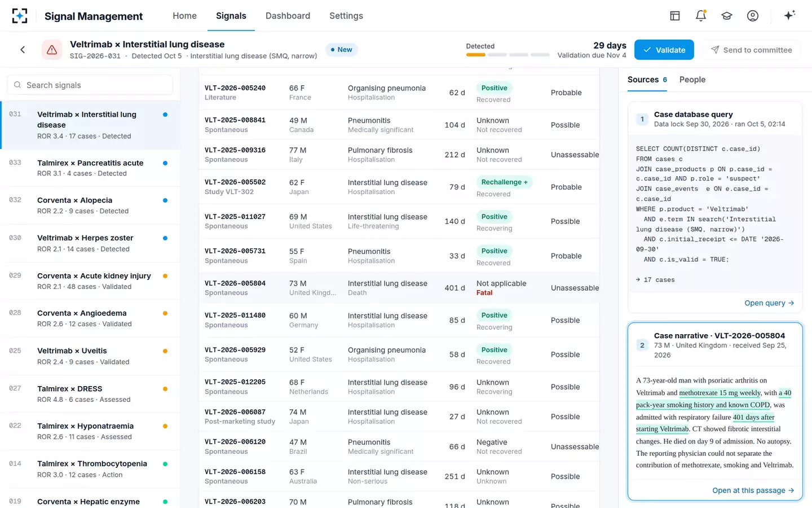812x508 pixels.
Task: Open the notifications bell
Action: (x=701, y=16)
